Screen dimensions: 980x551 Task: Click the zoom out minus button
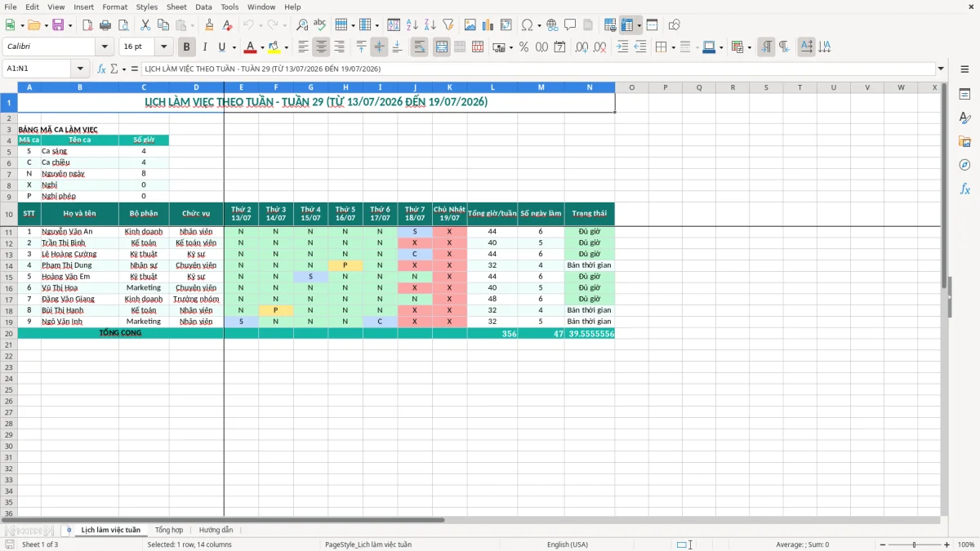tap(883, 544)
